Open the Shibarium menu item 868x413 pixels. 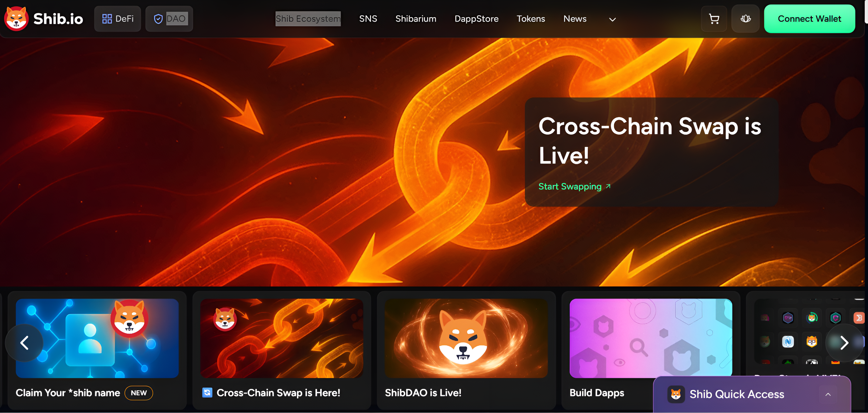pyautogui.click(x=415, y=19)
